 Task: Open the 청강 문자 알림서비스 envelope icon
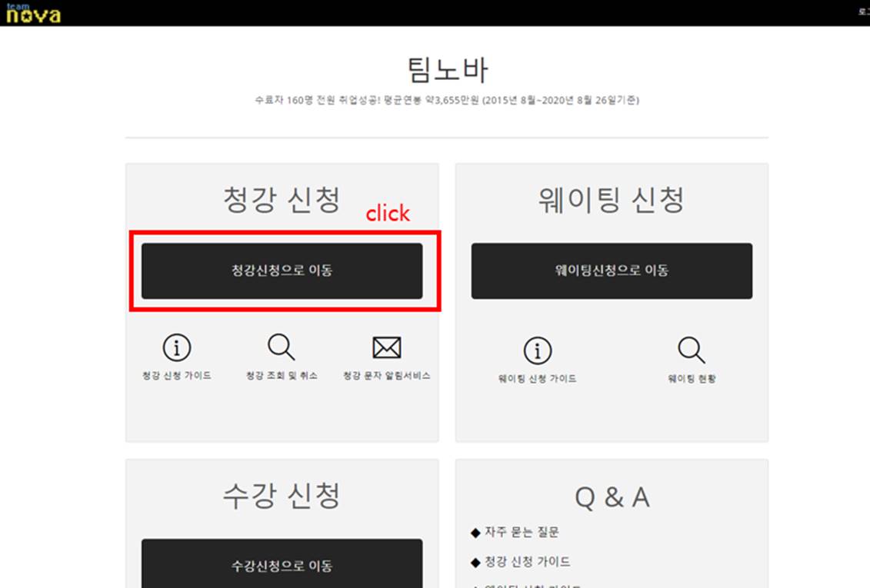pos(387,347)
